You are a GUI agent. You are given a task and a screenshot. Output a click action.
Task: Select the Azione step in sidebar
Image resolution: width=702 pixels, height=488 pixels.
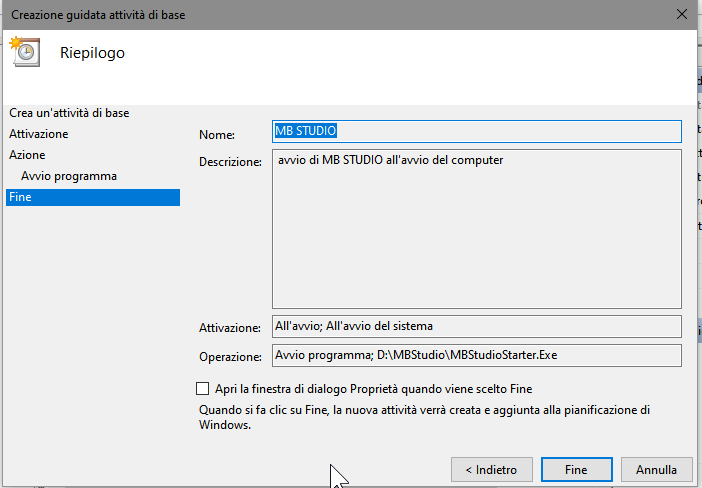[x=27, y=155]
